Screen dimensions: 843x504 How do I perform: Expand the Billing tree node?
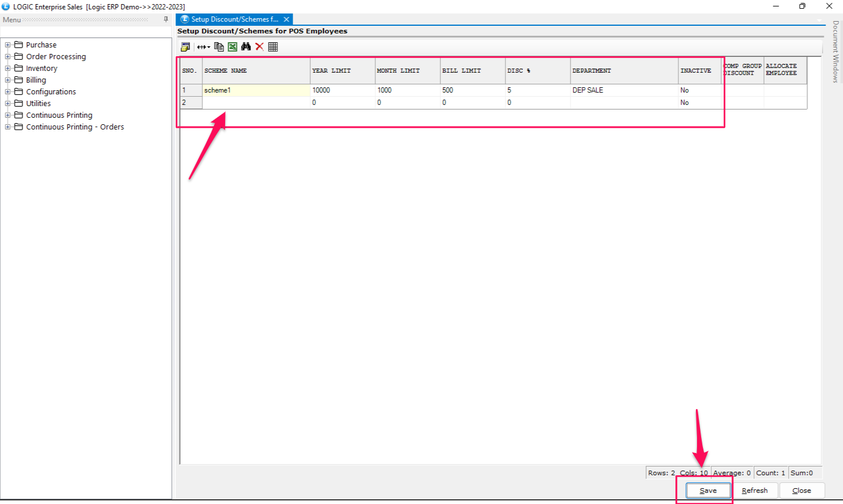tap(8, 80)
